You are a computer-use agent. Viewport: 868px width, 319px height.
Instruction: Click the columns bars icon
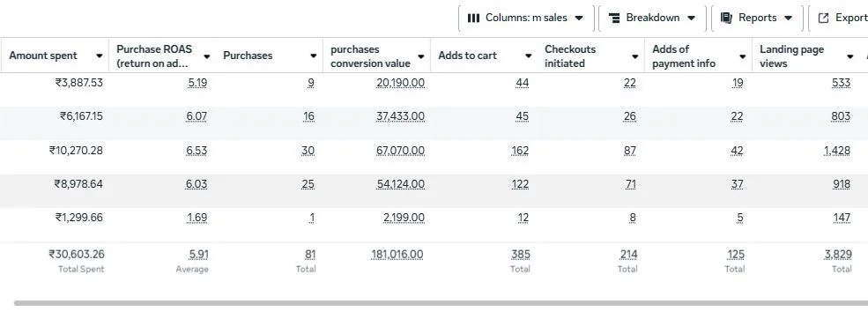click(x=473, y=19)
